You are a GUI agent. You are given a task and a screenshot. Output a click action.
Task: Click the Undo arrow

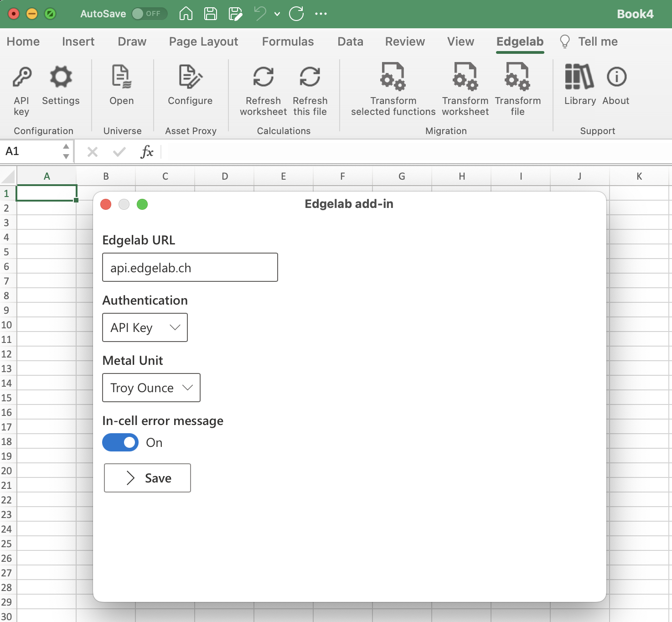click(260, 14)
